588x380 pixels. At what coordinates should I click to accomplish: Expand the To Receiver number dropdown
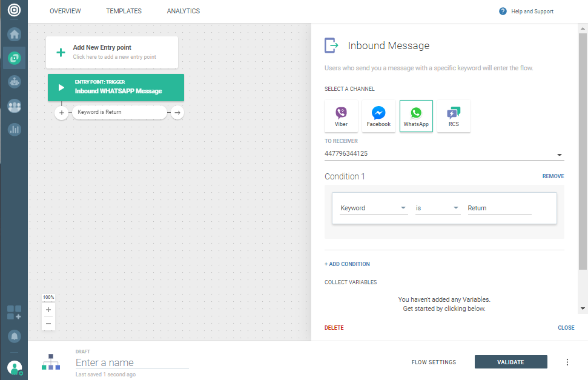tap(559, 155)
